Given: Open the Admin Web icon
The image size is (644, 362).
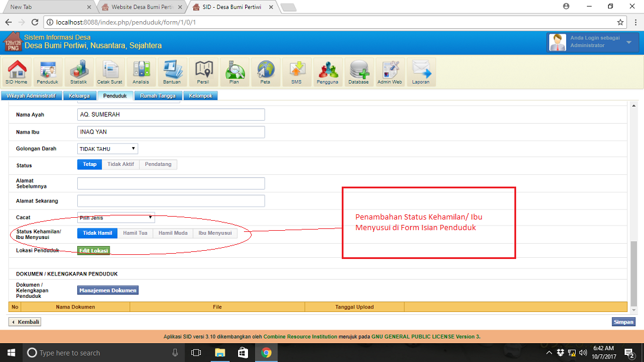Looking at the screenshot, I should tap(389, 72).
